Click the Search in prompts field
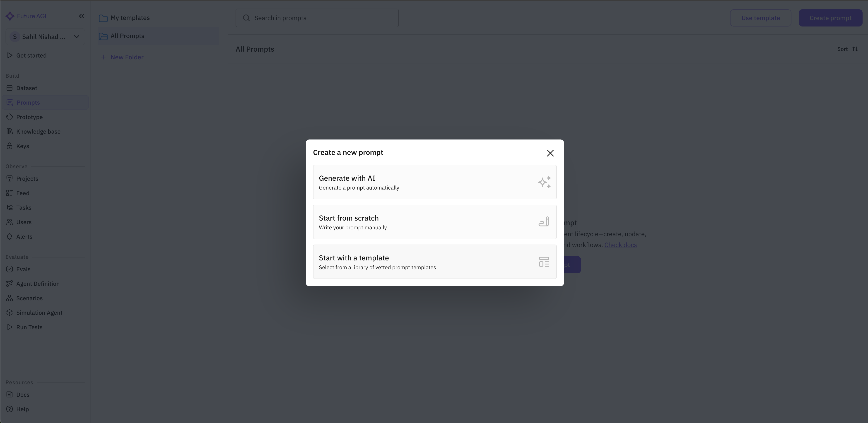This screenshot has width=868, height=423. click(x=317, y=18)
